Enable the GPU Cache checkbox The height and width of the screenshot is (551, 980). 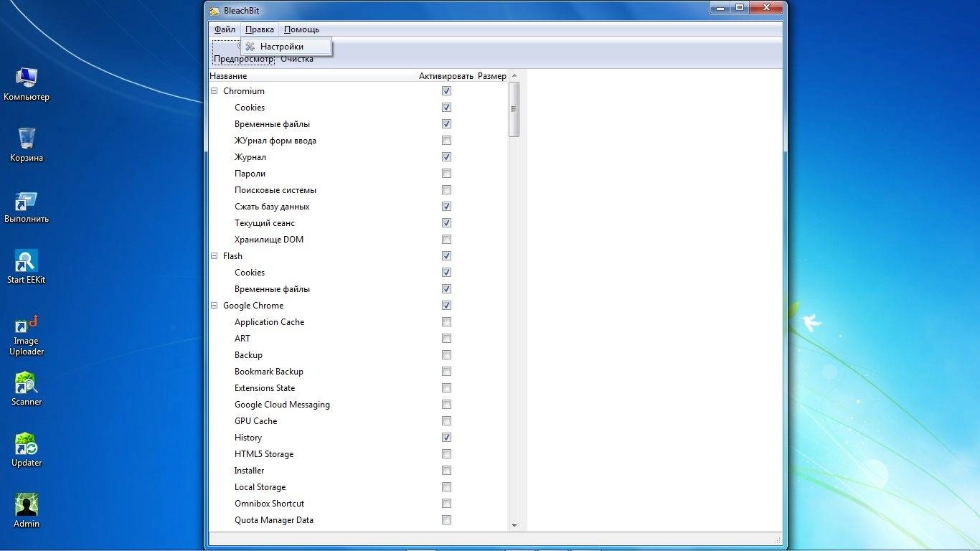click(446, 421)
